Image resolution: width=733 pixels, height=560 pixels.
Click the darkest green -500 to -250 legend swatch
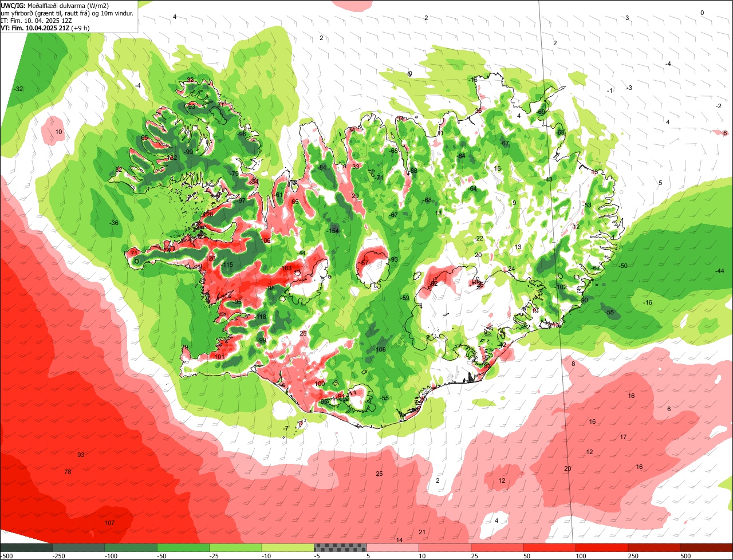pos(26,547)
